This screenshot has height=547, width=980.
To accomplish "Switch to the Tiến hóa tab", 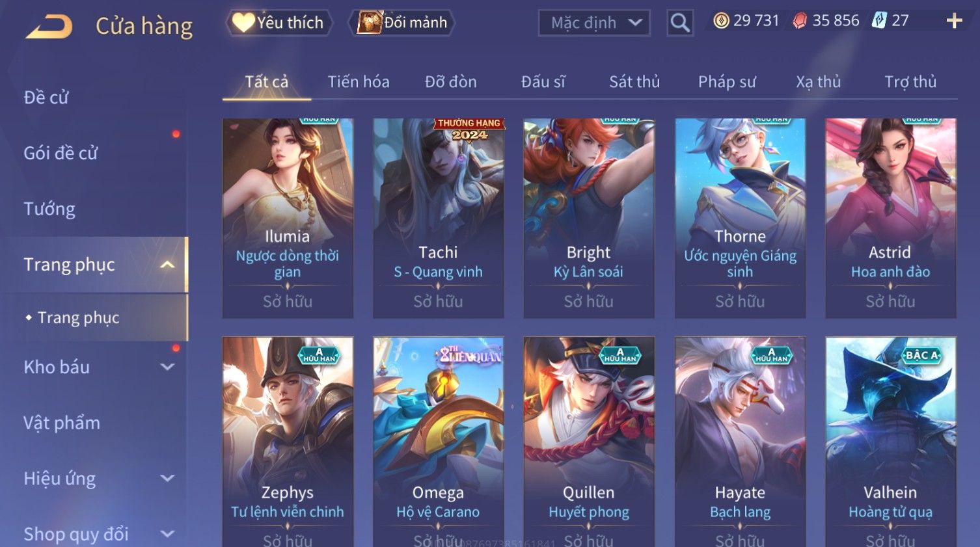I will coord(359,82).
